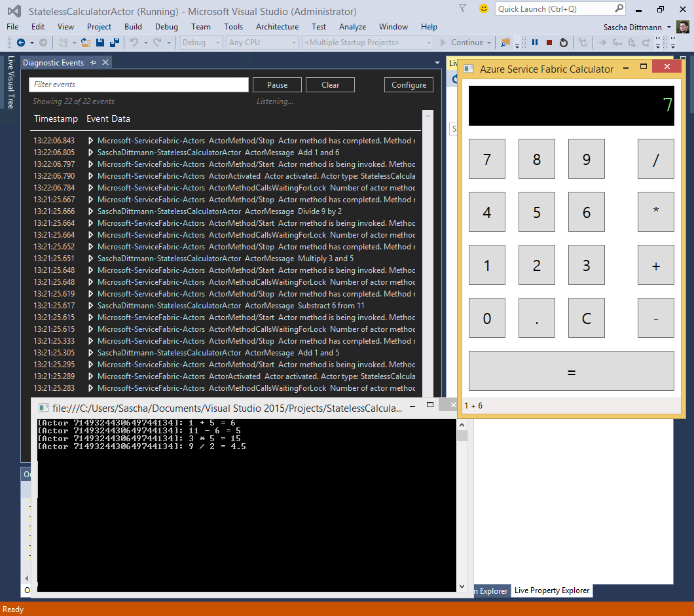Click the calculator's decimal point key
This screenshot has height=616, width=694.
[x=536, y=317]
